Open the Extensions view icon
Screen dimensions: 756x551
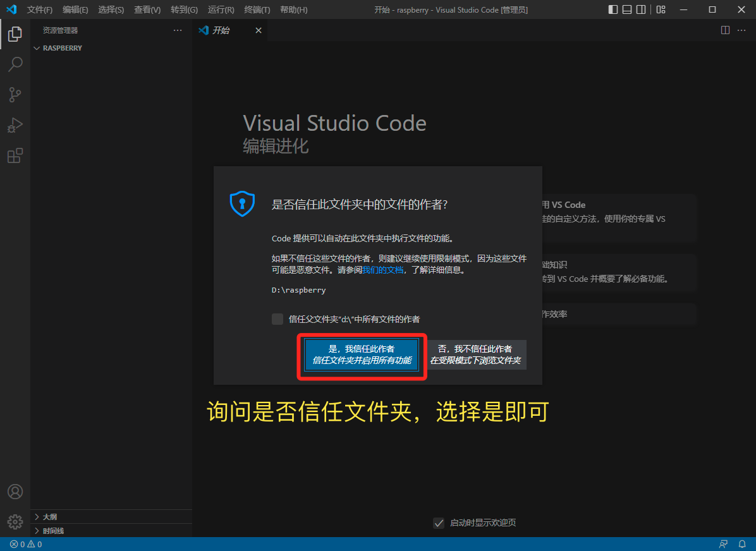coord(15,155)
